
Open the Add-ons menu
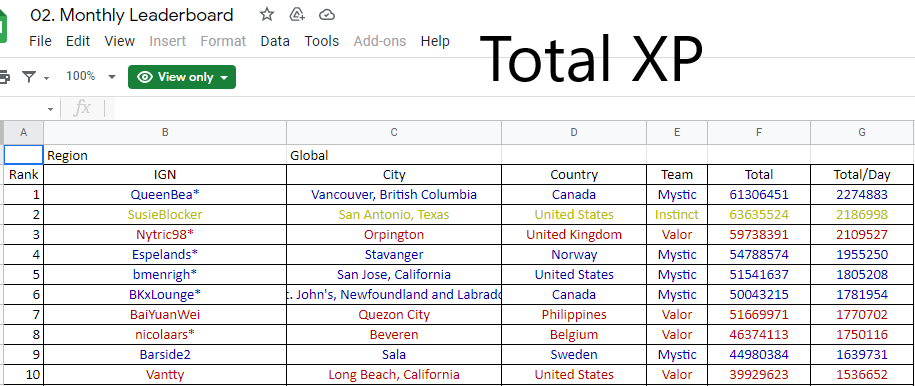380,41
